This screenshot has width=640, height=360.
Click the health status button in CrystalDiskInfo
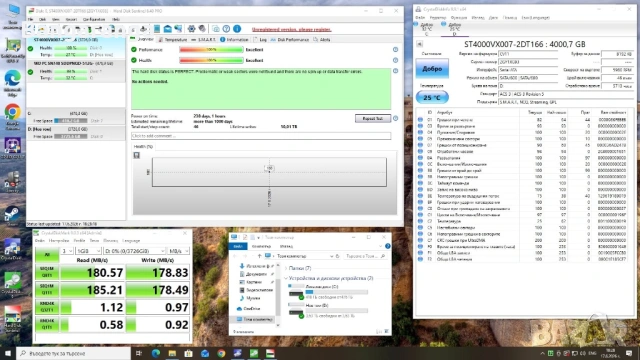(432, 69)
